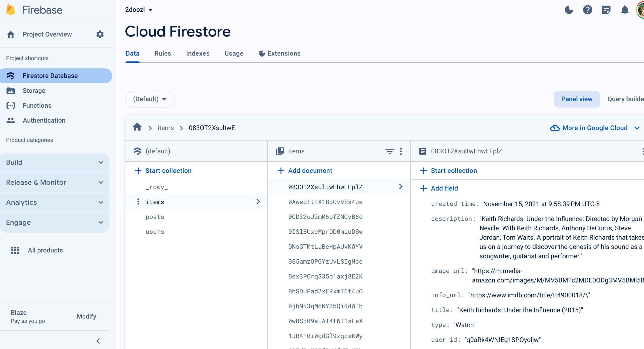
Task: Toggle dark mode moon icon
Action: (569, 10)
